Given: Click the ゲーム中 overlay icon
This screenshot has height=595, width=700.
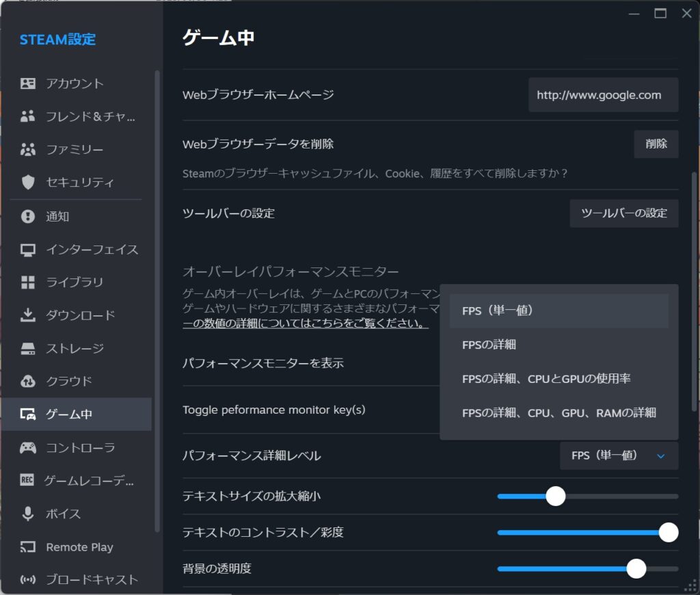Looking at the screenshot, I should 27,414.
